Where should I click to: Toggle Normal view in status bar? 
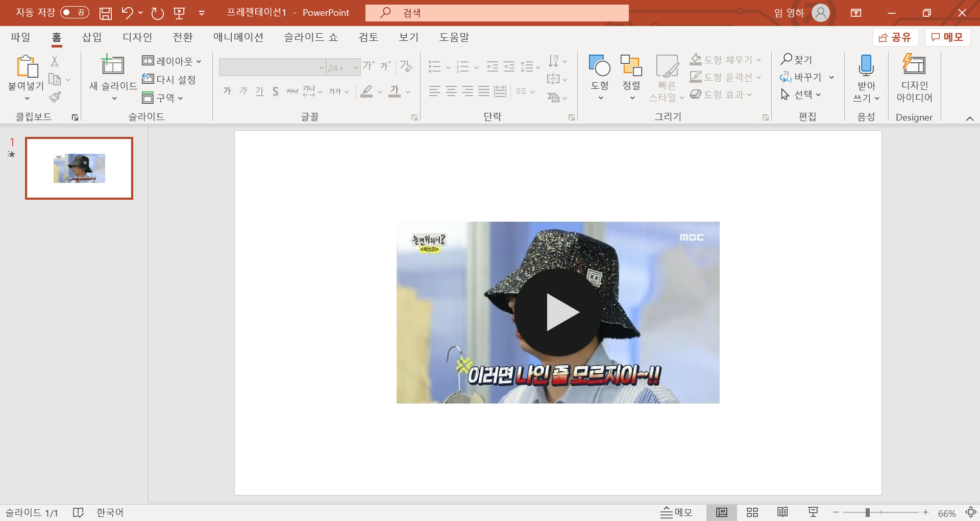(721, 512)
